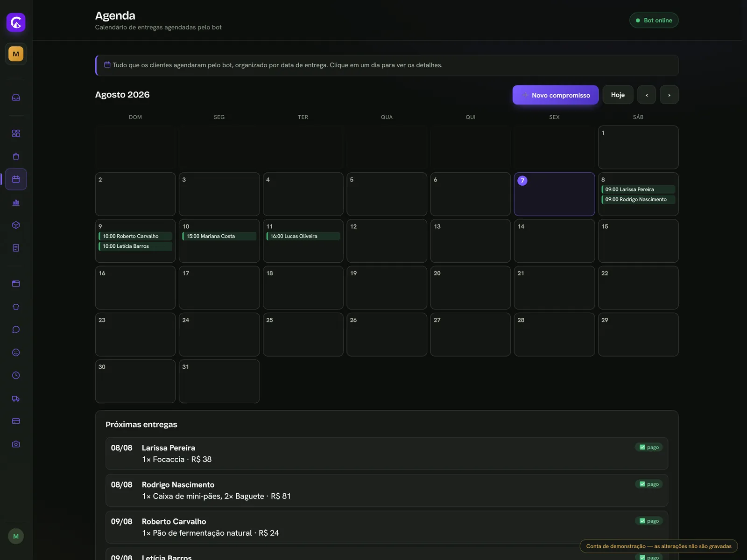Select day 1 in the calendar
This screenshot has height=560, width=747.
(638, 147)
